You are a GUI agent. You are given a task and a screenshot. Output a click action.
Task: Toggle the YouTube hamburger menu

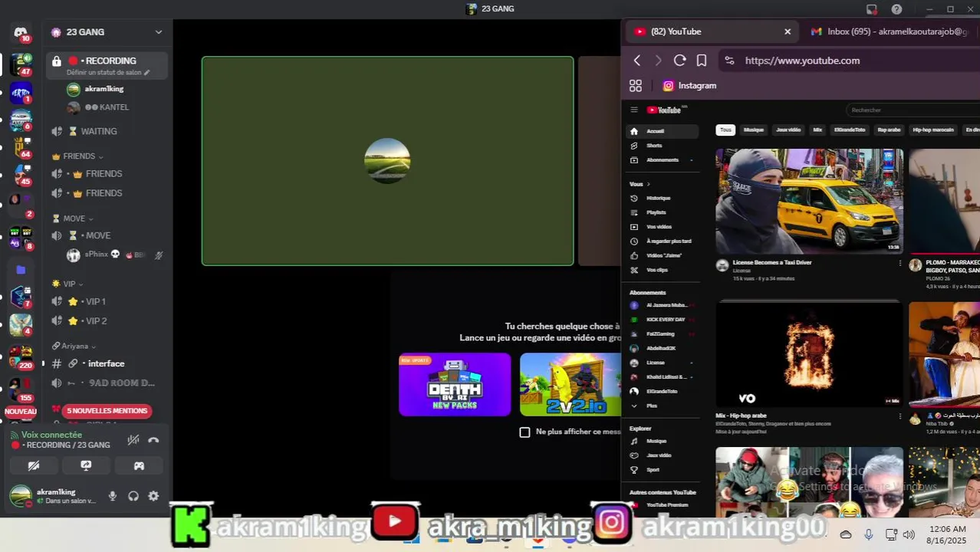[x=634, y=110]
